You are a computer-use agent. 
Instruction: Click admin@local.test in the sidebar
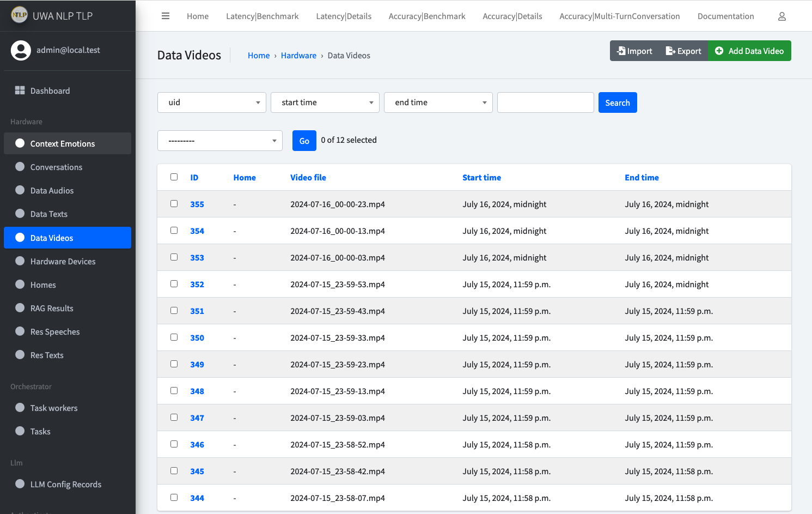pos(68,50)
